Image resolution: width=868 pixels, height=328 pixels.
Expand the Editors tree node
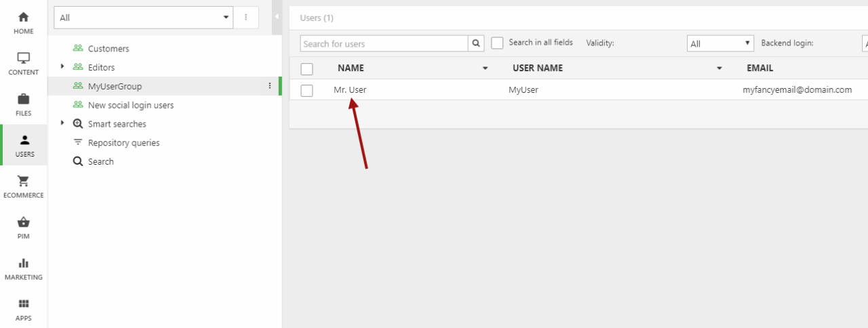tap(62, 66)
